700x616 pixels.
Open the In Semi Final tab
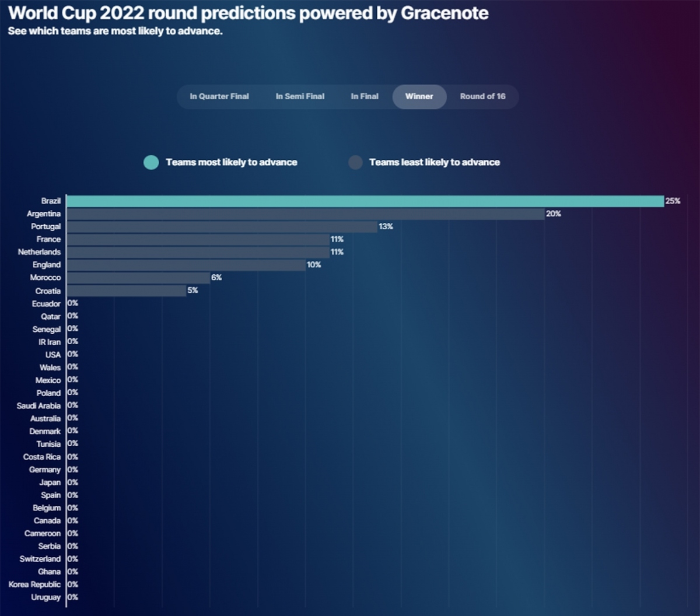point(300,96)
